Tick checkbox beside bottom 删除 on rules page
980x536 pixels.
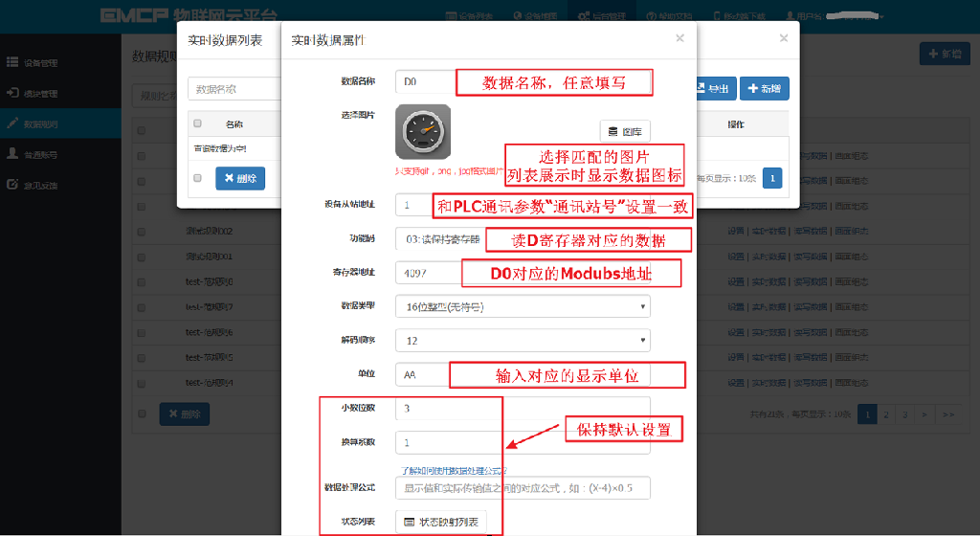click(x=142, y=414)
